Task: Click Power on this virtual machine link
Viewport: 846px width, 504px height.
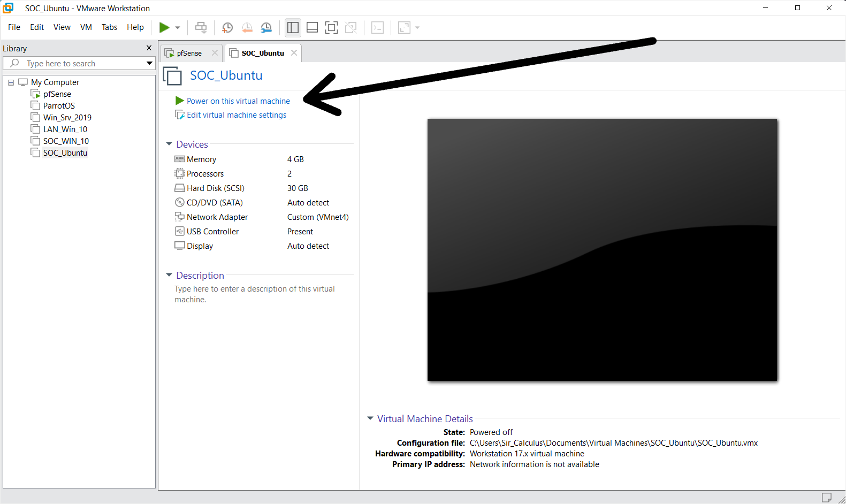Action: click(x=238, y=101)
